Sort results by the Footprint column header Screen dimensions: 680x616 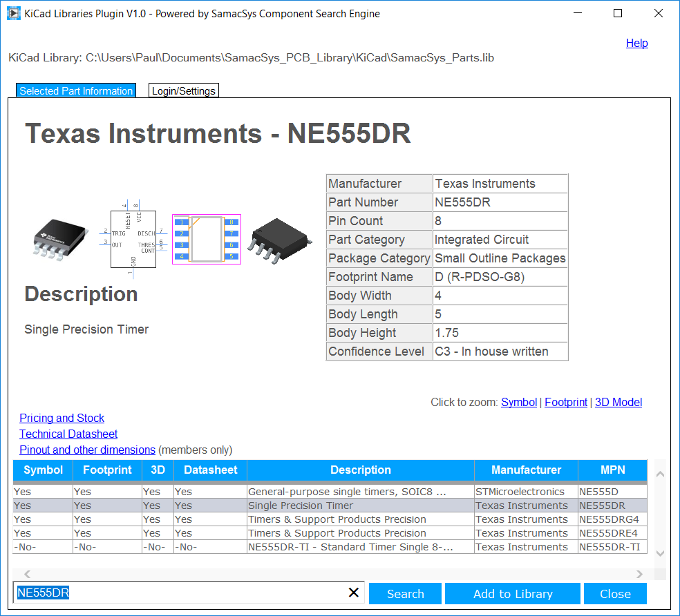[x=107, y=470]
